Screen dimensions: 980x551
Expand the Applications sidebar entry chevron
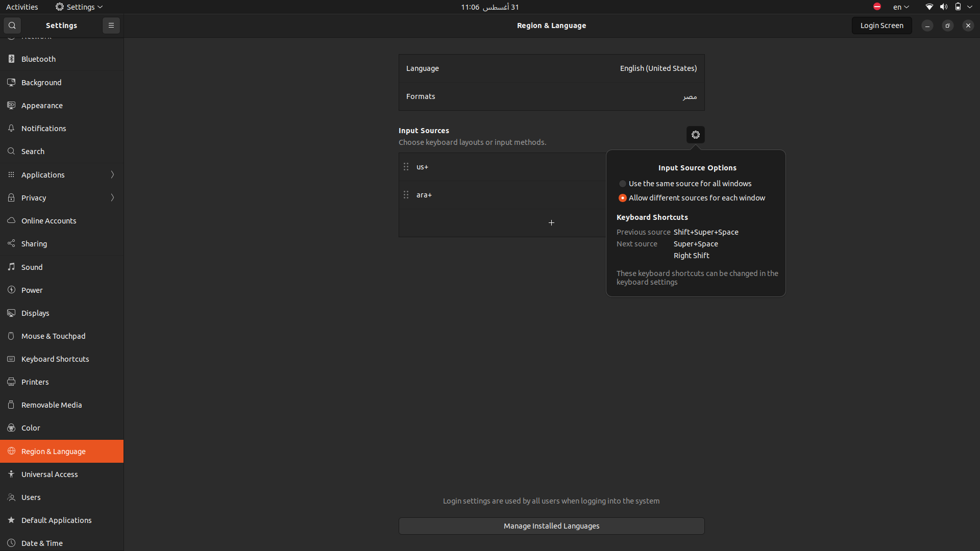tap(112, 174)
